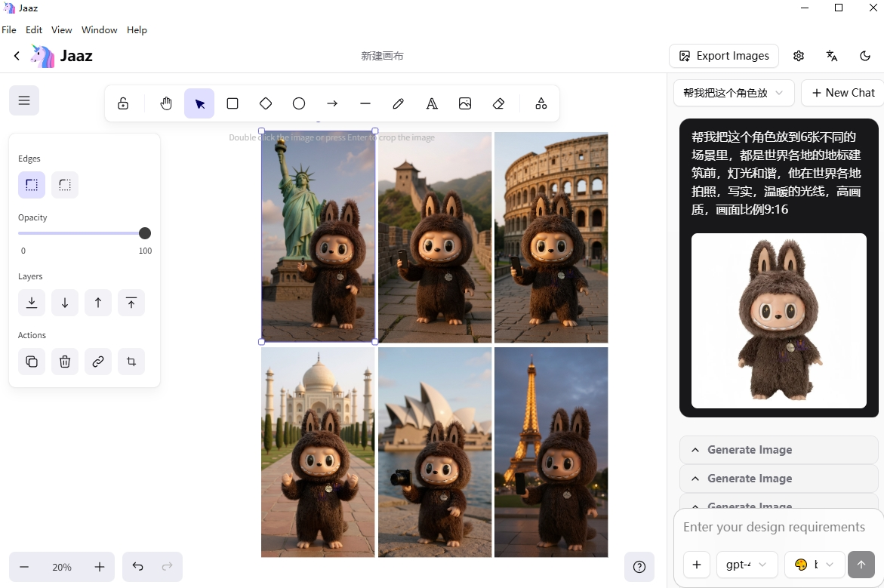Adjust the Opacity slider handle
This screenshot has height=588, width=884.
(x=145, y=233)
